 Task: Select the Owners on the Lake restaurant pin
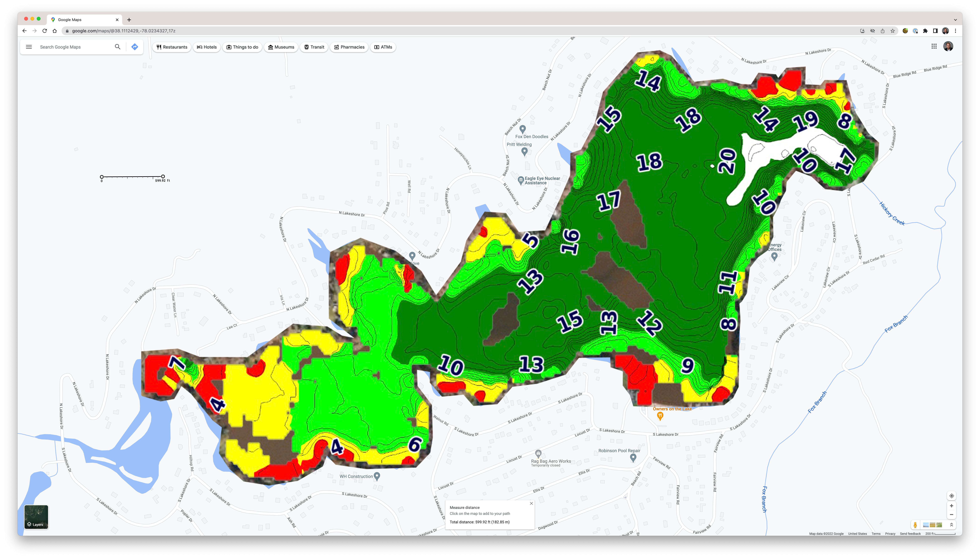[x=660, y=416]
